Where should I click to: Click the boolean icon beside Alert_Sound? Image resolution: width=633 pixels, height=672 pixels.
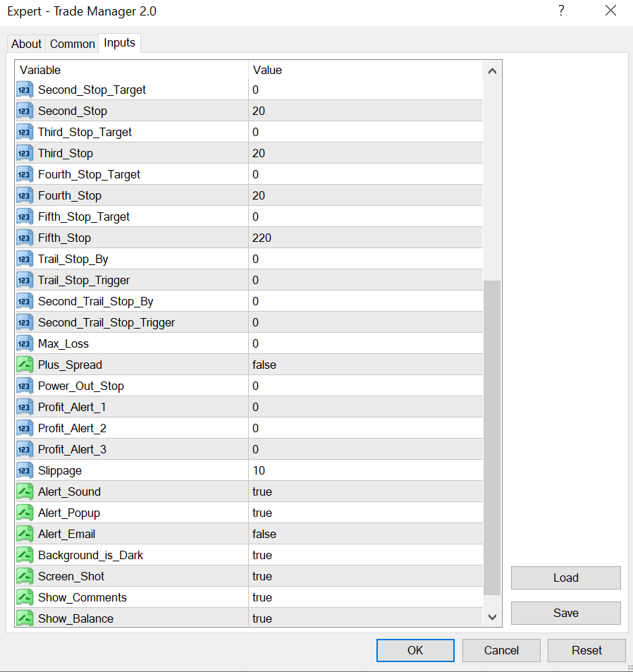[25, 491]
